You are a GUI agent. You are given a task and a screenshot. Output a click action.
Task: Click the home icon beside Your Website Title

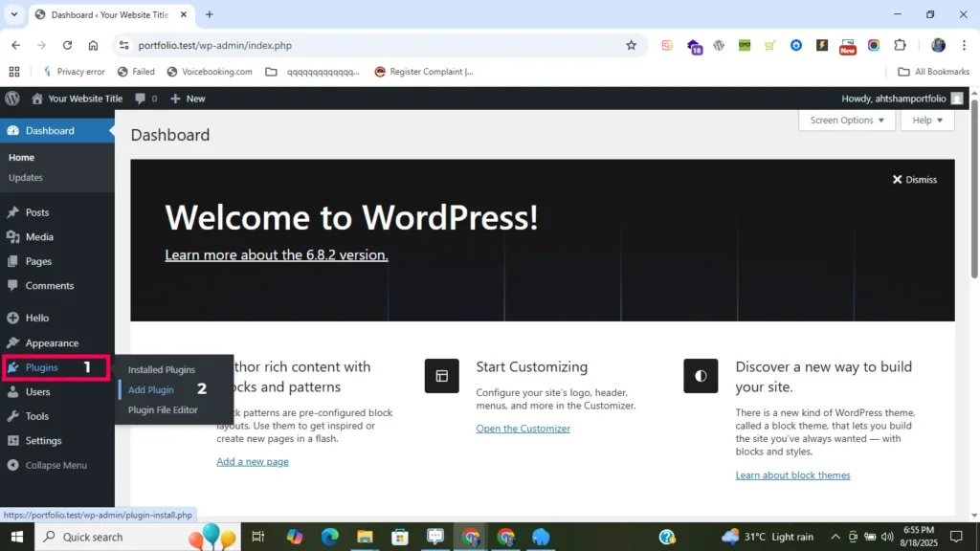click(x=37, y=99)
